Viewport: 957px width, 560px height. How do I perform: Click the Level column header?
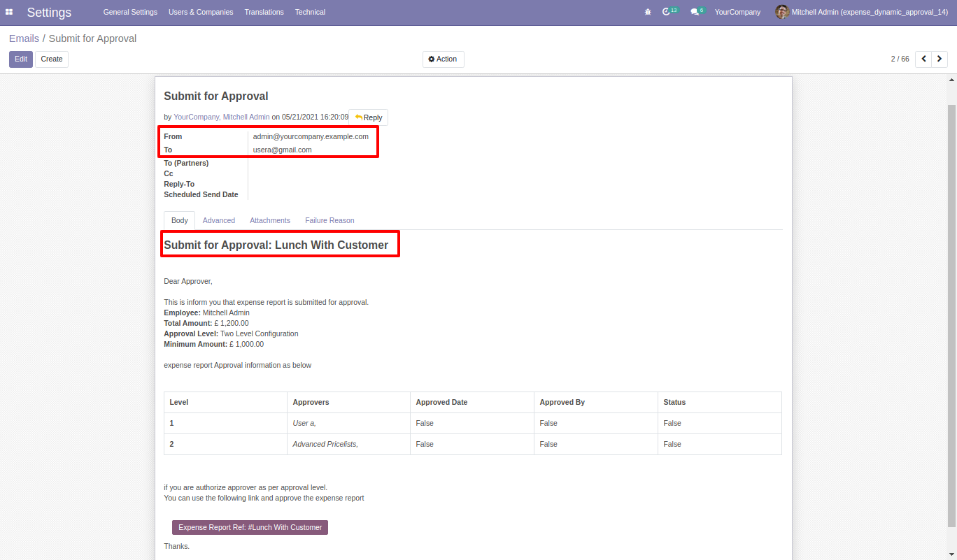(x=225, y=402)
